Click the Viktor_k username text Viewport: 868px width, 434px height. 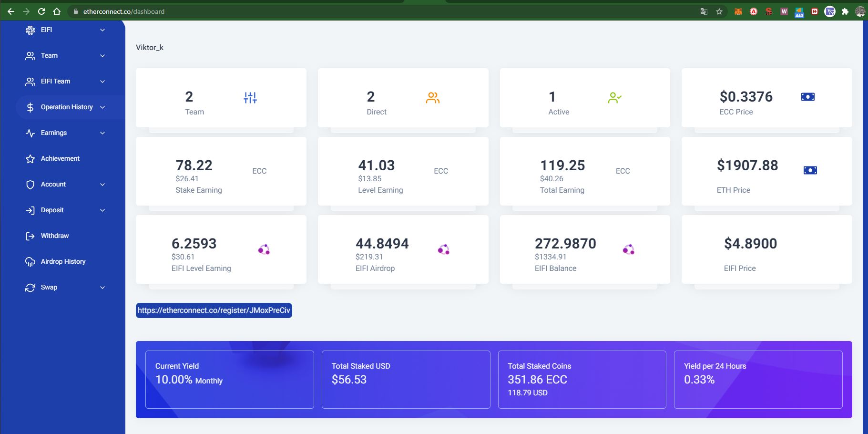click(150, 47)
